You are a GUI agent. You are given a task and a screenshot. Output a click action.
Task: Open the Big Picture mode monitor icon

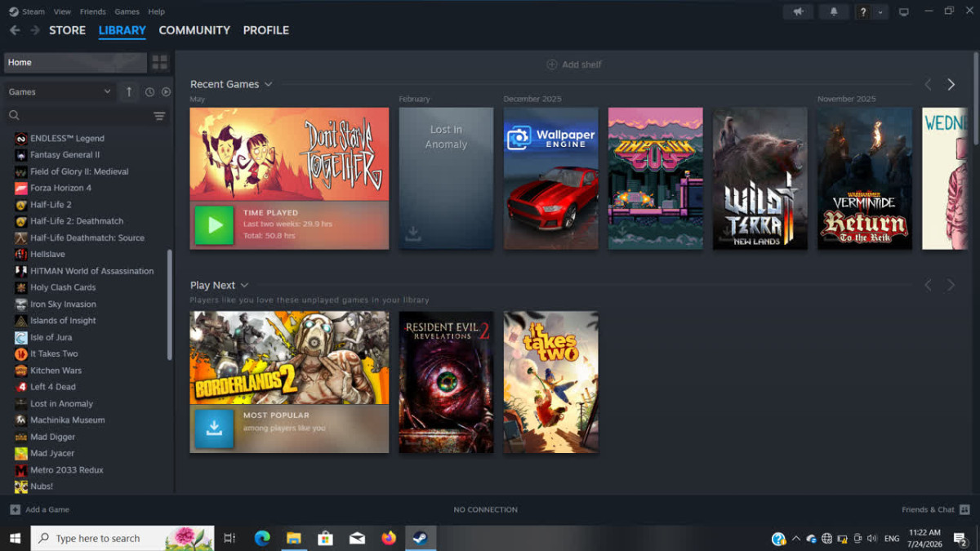click(x=903, y=11)
